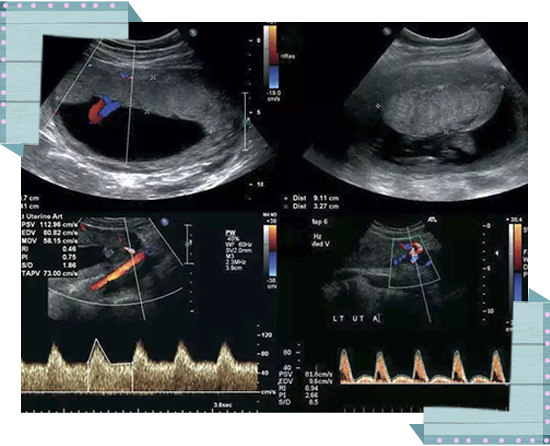Viewport: 550px width, 446px height.
Task: Click the RI 0.46 reading
Action: coord(50,249)
